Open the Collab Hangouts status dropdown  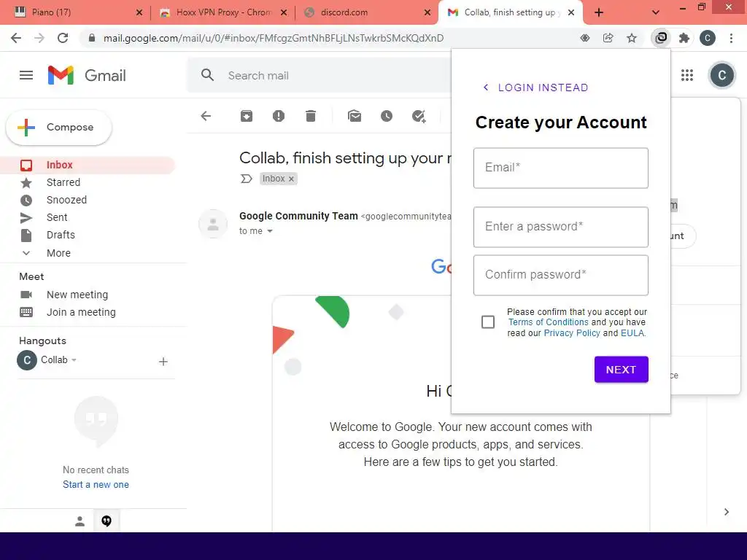point(74,360)
